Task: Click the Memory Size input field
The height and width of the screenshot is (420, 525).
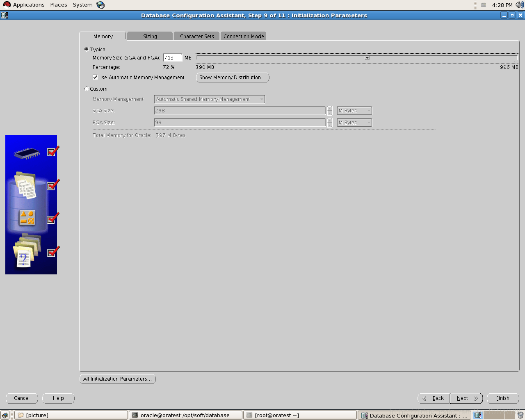Action: coord(172,58)
